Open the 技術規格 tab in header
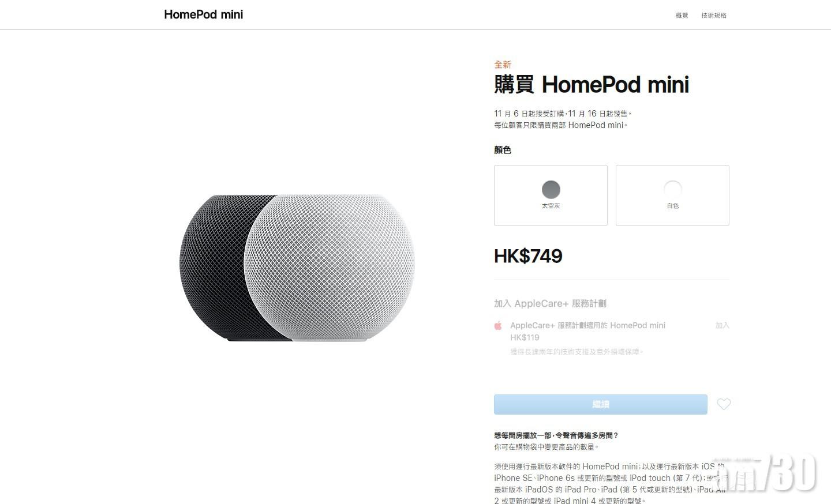The height and width of the screenshot is (504, 831). 714,16
